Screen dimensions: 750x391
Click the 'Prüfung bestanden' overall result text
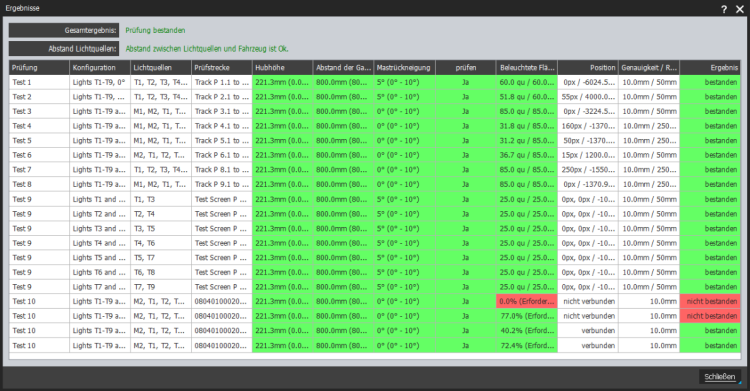155,31
